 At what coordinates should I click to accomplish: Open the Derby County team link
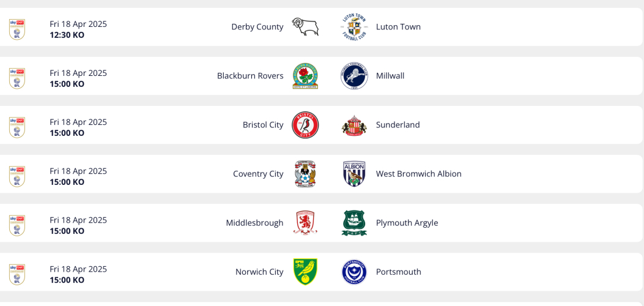coord(257,27)
